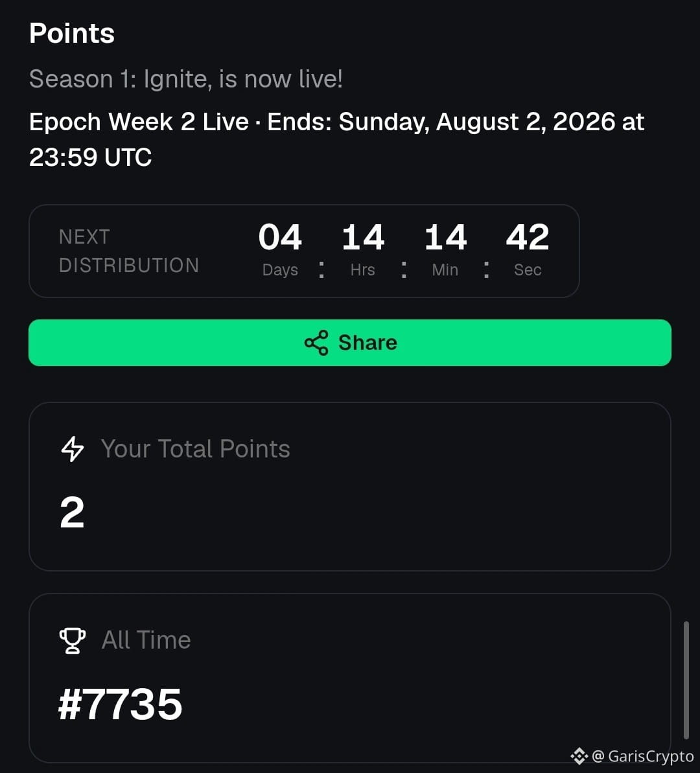Click the @GarisCrypto watermark text
Screen dimensions: 700x773
(642, 756)
